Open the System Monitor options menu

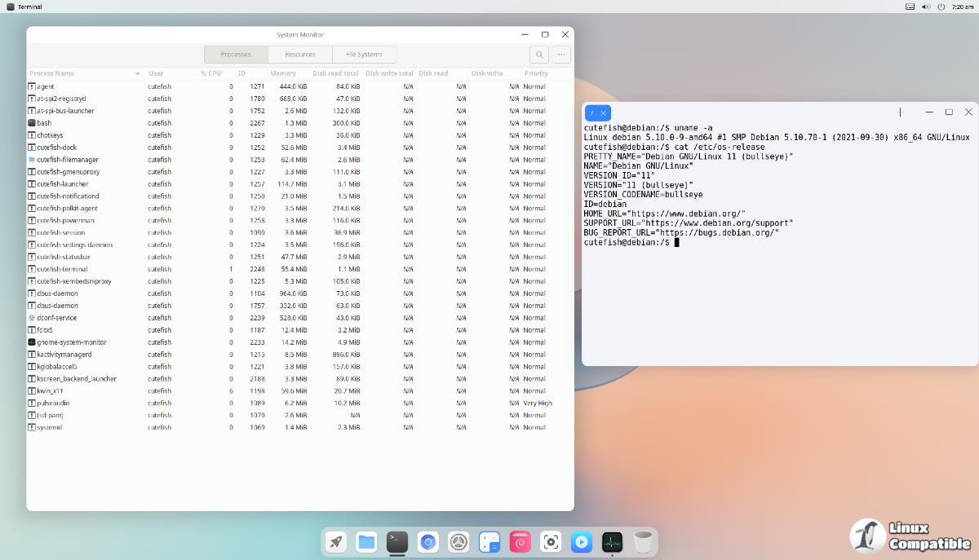coord(560,55)
